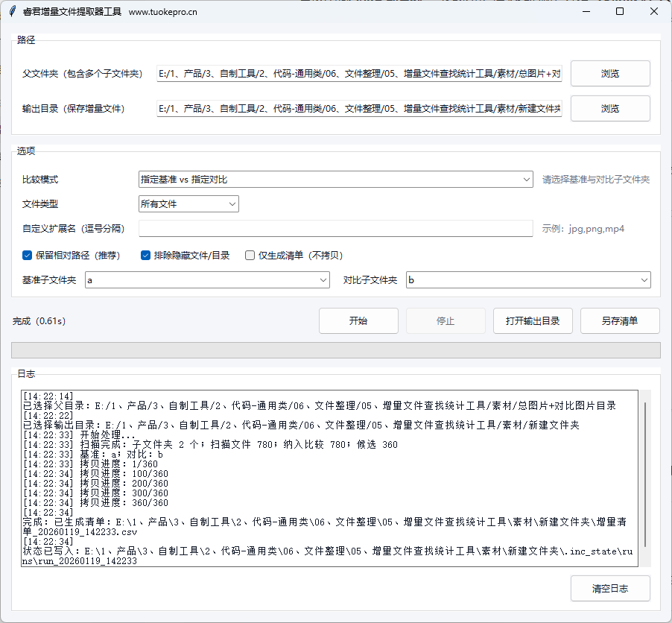Click the feather app icon in title bar
This screenshot has height=623, width=672.
pos(12,12)
